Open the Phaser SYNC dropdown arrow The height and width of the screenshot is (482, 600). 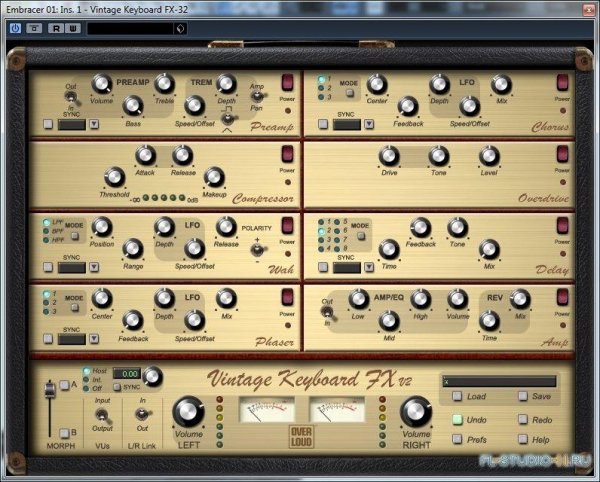(x=94, y=339)
